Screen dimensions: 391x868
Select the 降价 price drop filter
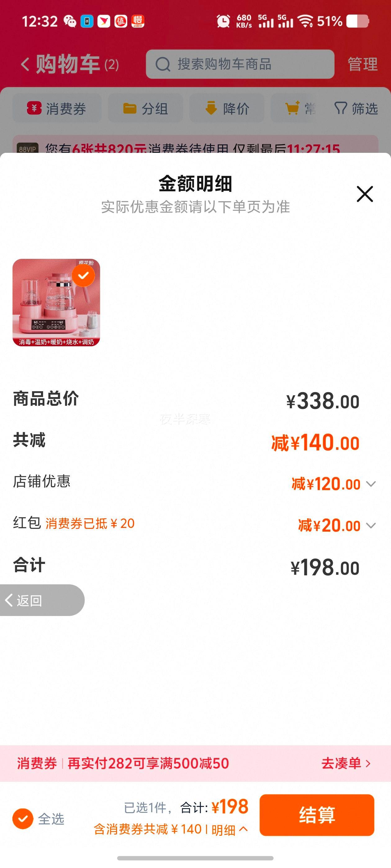pos(227,108)
